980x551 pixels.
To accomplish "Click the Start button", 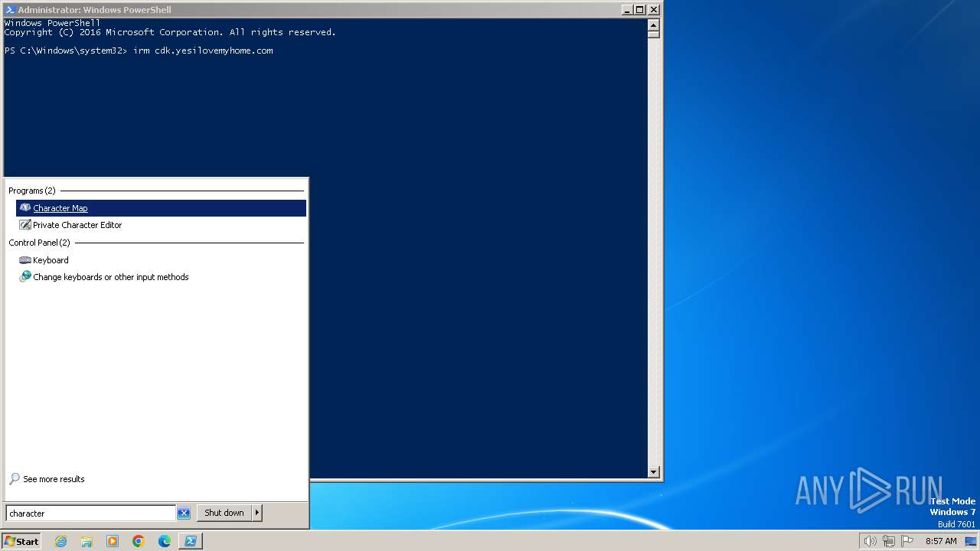I will click(x=21, y=541).
